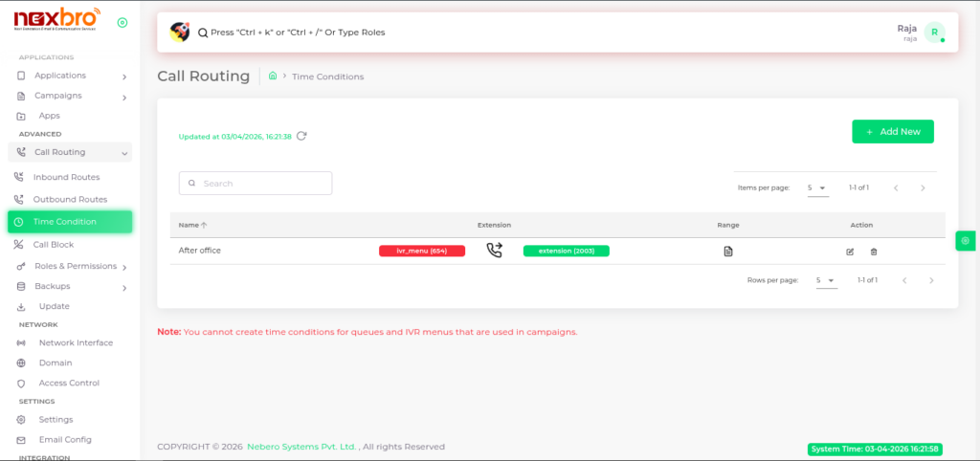Open Raja user profile avatar

(x=934, y=33)
